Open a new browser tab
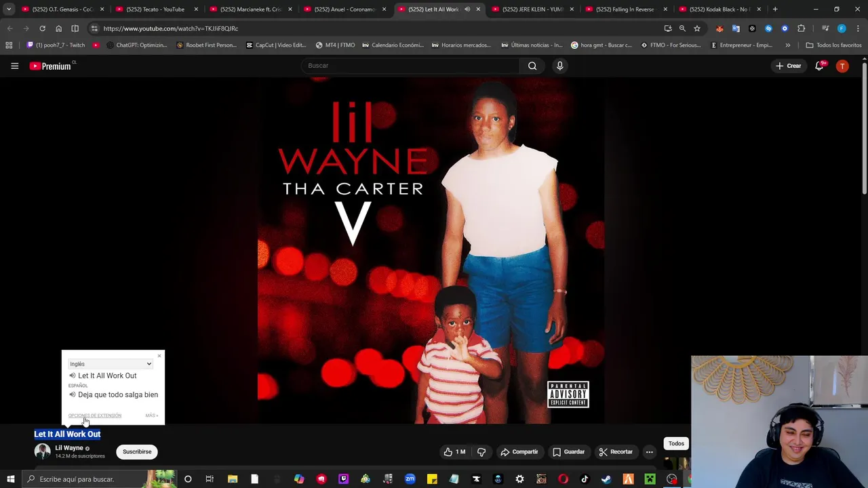The image size is (868, 488). click(x=775, y=9)
